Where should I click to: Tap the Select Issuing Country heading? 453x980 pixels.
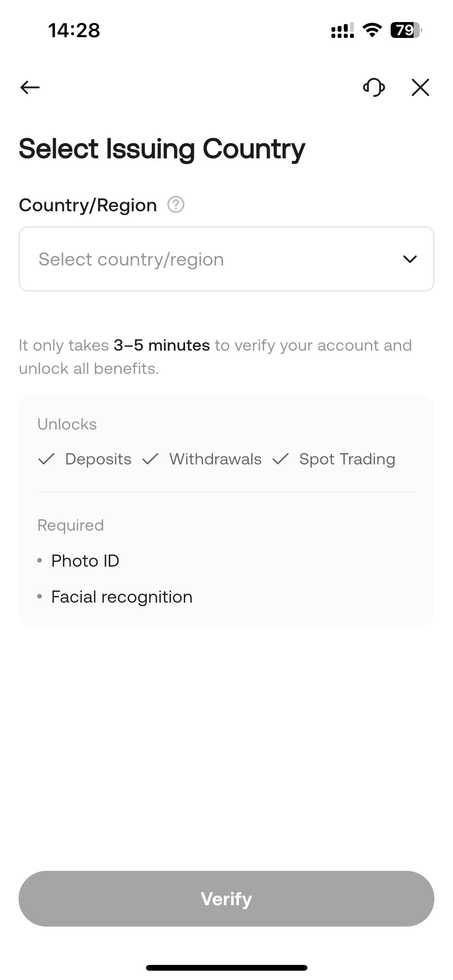[162, 149]
